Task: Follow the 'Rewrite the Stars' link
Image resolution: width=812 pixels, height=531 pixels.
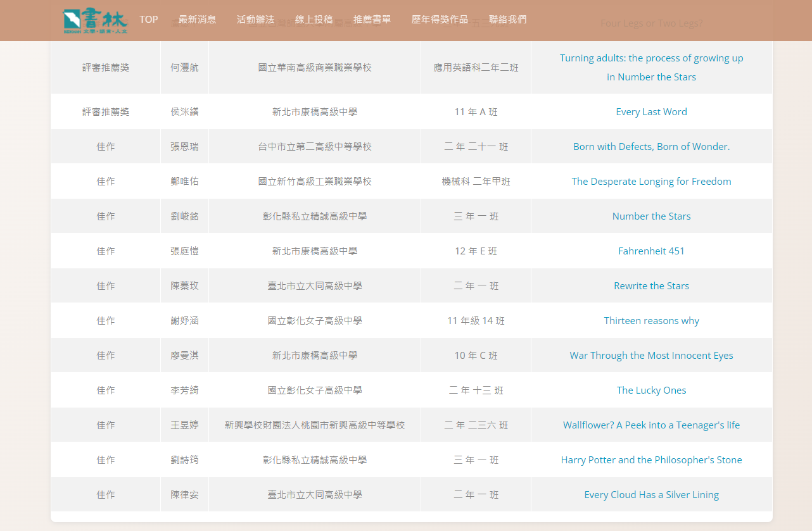Action: click(x=652, y=286)
